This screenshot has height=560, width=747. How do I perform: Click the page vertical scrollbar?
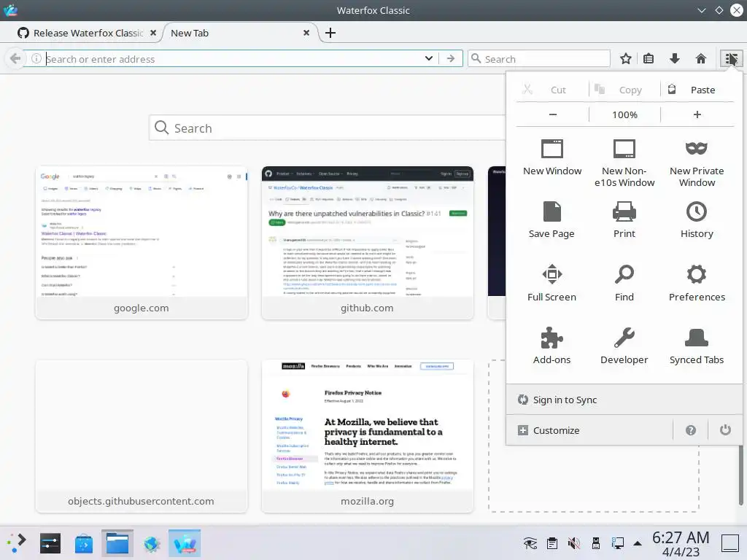(x=741, y=475)
